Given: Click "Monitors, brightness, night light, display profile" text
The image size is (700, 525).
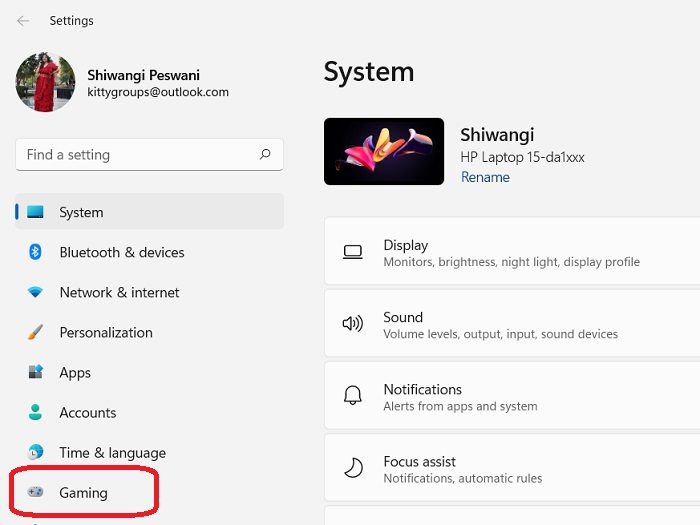Looking at the screenshot, I should tap(512, 262).
